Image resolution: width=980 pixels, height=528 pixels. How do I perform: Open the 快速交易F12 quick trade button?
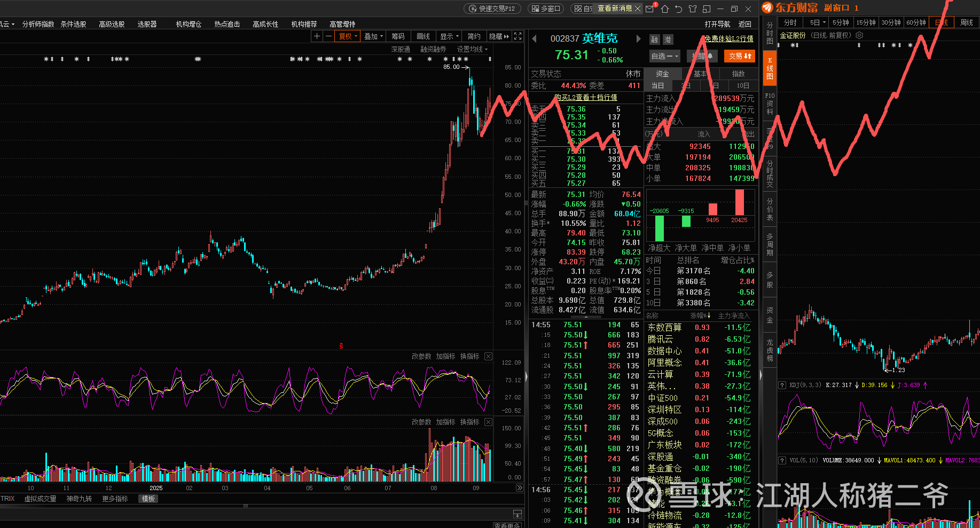[492, 9]
